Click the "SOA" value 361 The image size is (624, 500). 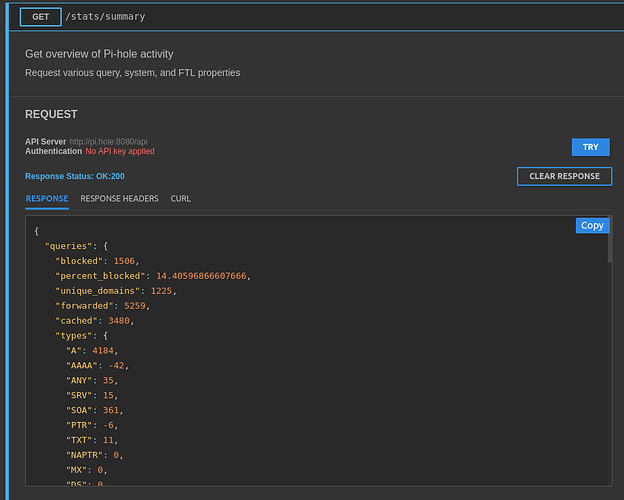click(x=111, y=410)
